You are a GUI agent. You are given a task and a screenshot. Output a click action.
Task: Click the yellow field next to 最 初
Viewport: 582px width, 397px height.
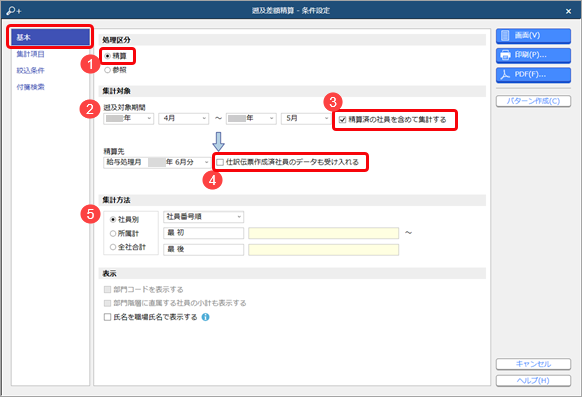(x=324, y=233)
